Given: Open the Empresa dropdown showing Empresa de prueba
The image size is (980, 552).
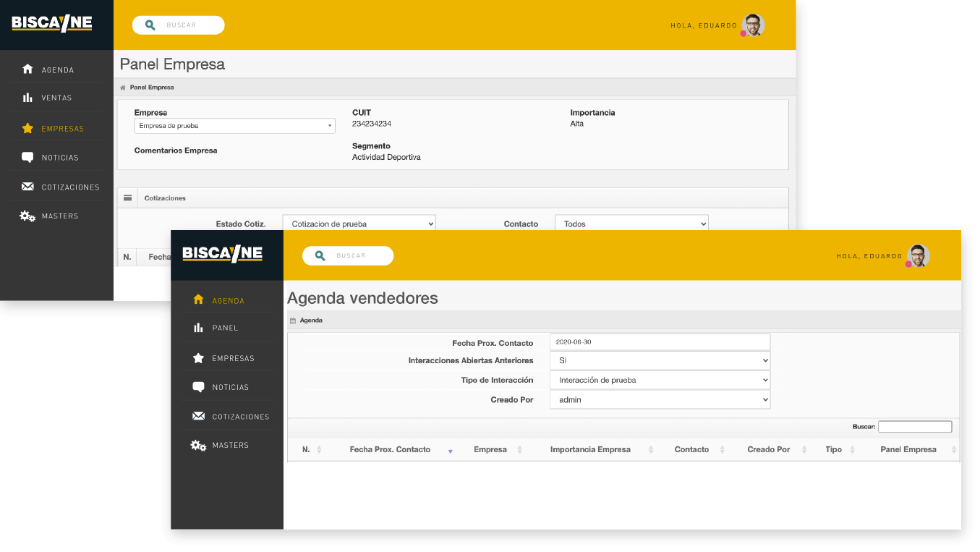Looking at the screenshot, I should pyautogui.click(x=234, y=126).
